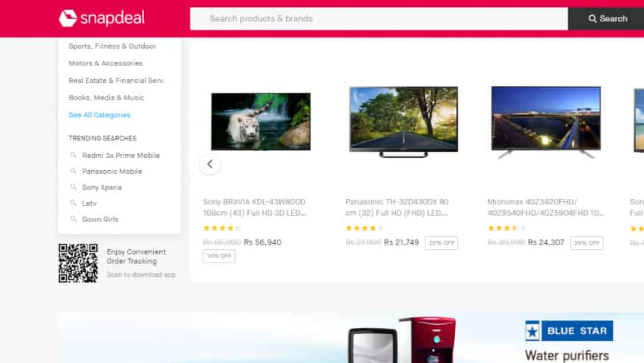The image size is (644, 363).
Task: Click 14% OFF badge
Action: pyautogui.click(x=219, y=256)
